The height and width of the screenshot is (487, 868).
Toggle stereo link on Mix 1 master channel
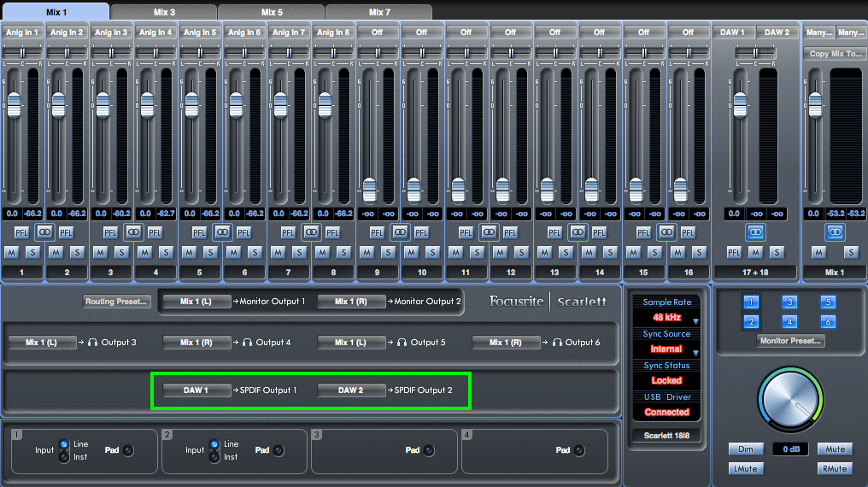[x=835, y=232]
